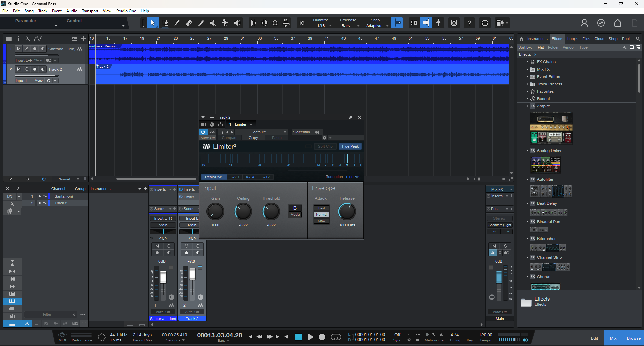
Task: Adjust the Limiter Release knob
Action: click(347, 211)
